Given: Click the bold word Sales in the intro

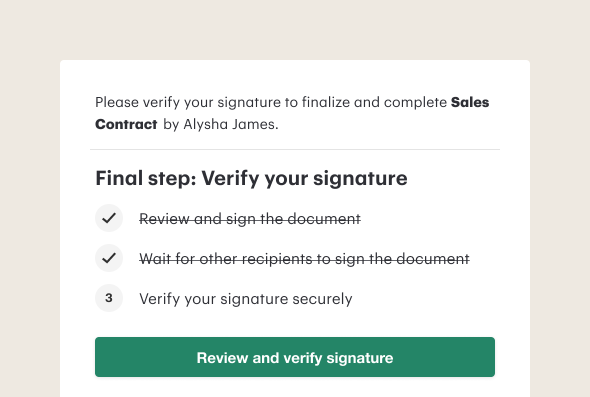Looking at the screenshot, I should click(x=470, y=102).
